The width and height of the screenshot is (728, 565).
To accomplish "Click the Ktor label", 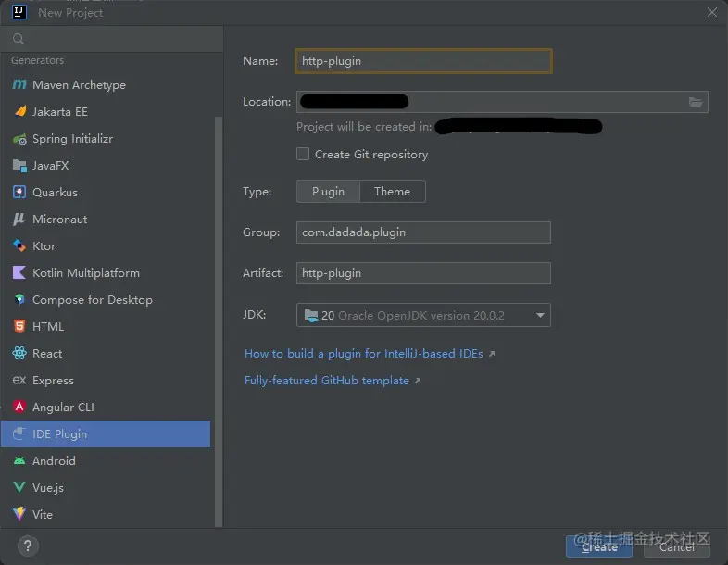I will (44, 245).
